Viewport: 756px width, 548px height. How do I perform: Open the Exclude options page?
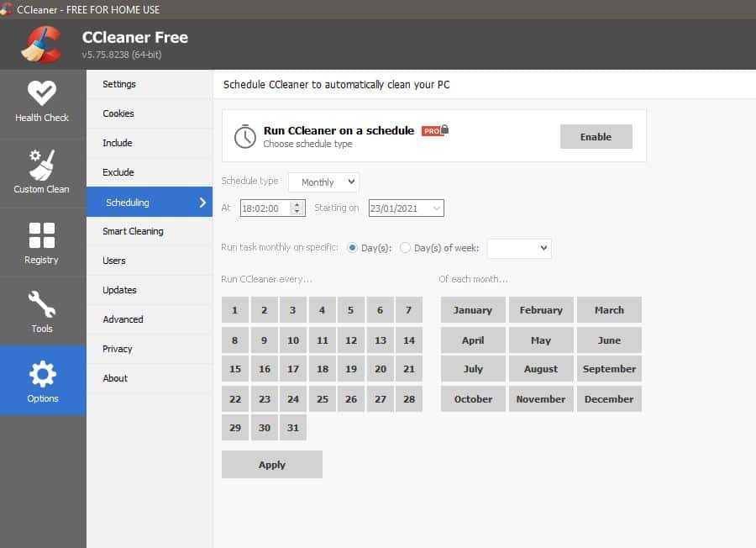pos(150,172)
